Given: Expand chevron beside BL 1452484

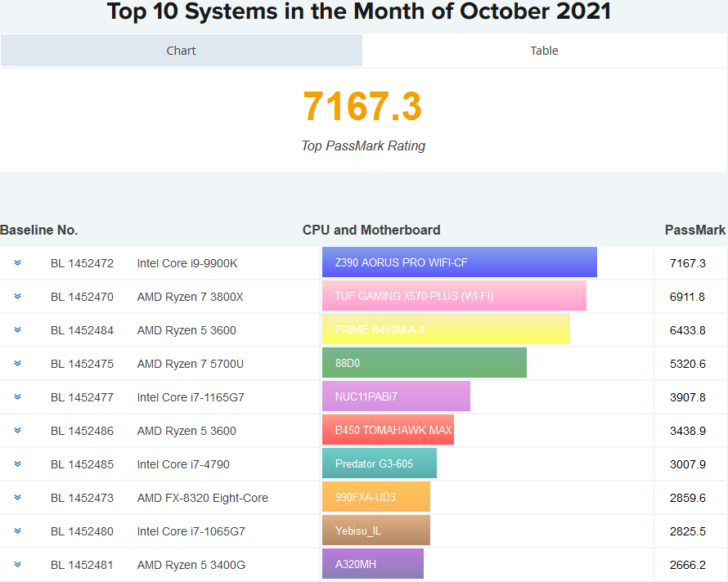Looking at the screenshot, I should coord(18,329).
